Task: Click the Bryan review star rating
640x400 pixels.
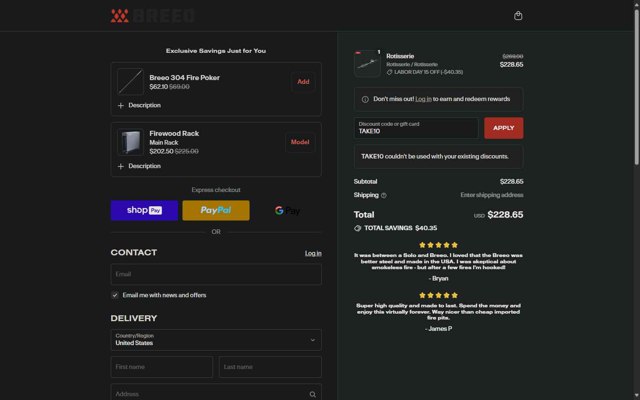Action: click(x=438, y=245)
